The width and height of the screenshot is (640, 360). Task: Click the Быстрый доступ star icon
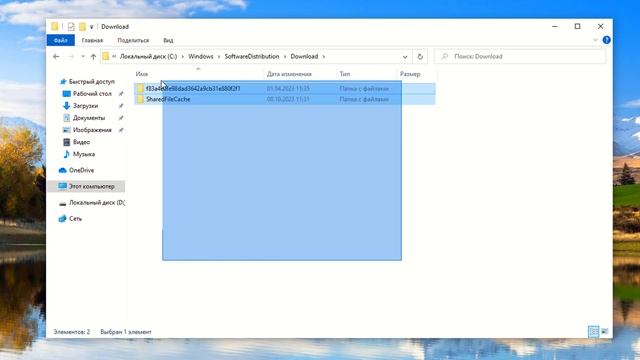tap(63, 82)
